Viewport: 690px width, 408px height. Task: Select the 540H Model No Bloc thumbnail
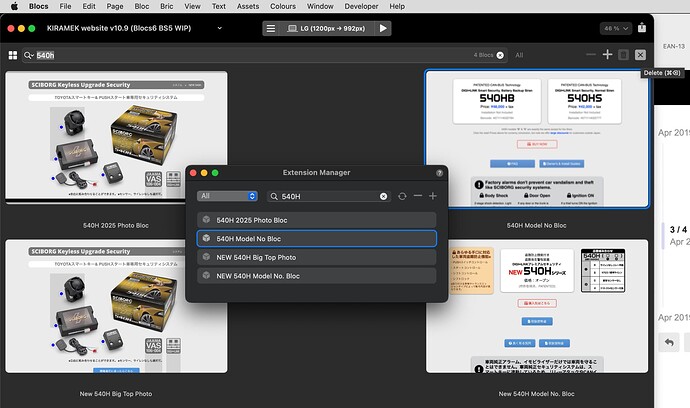pyautogui.click(x=537, y=138)
